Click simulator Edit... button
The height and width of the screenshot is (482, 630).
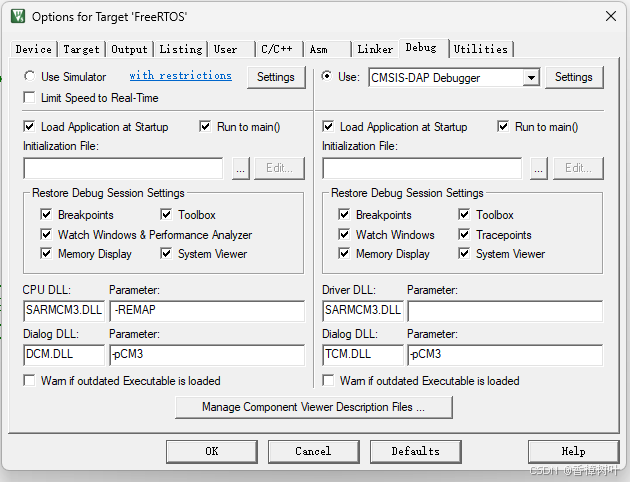[x=280, y=168]
